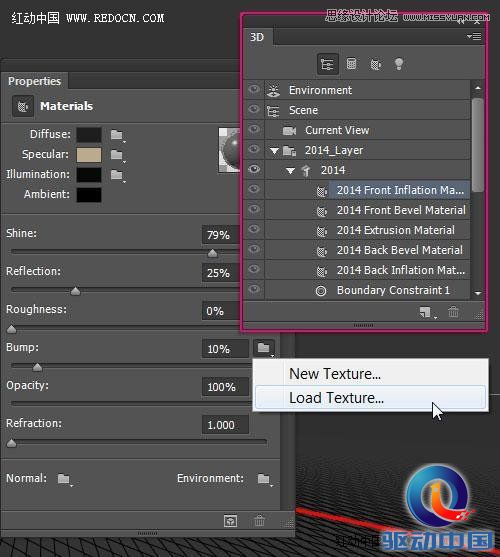The height and width of the screenshot is (557, 500).
Task: Click the Bump 10% value field
Action: click(225, 349)
